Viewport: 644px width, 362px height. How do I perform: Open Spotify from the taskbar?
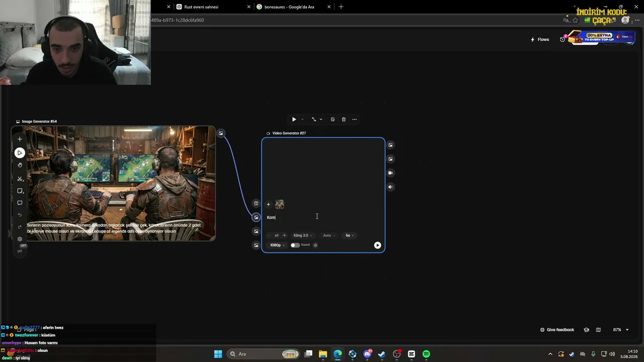(426, 354)
